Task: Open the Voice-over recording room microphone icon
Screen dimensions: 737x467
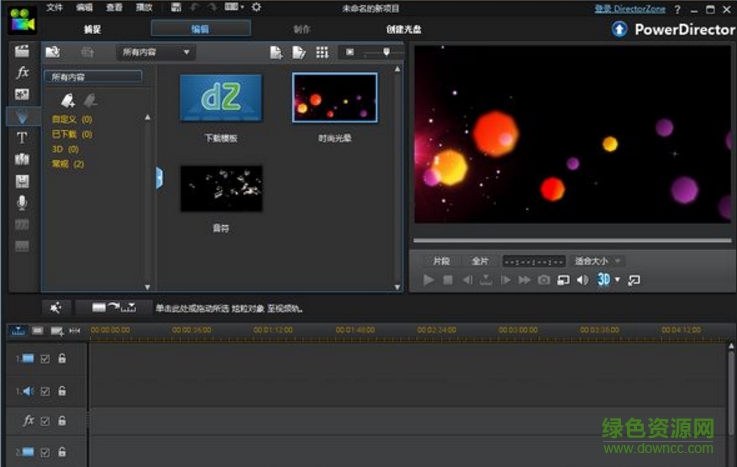Action: point(22,202)
